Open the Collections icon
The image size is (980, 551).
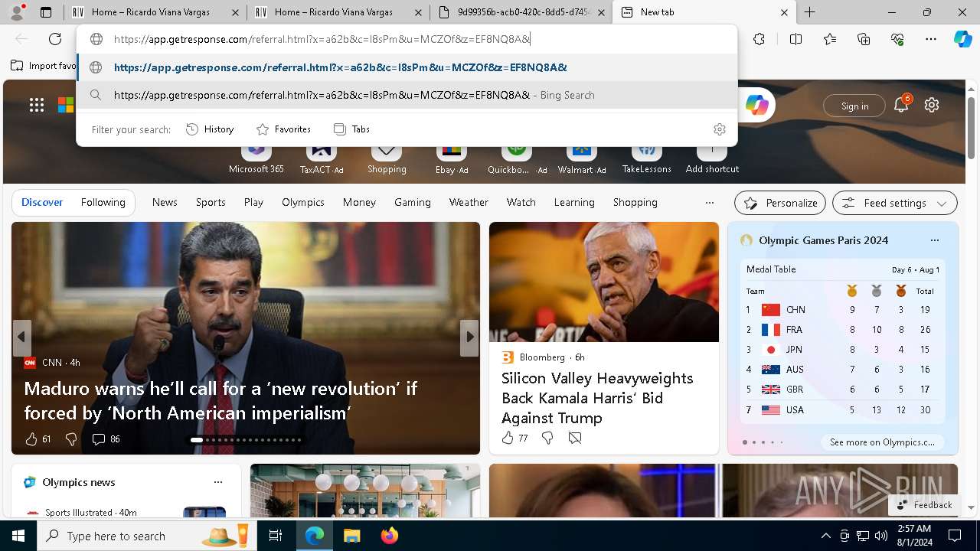point(864,39)
